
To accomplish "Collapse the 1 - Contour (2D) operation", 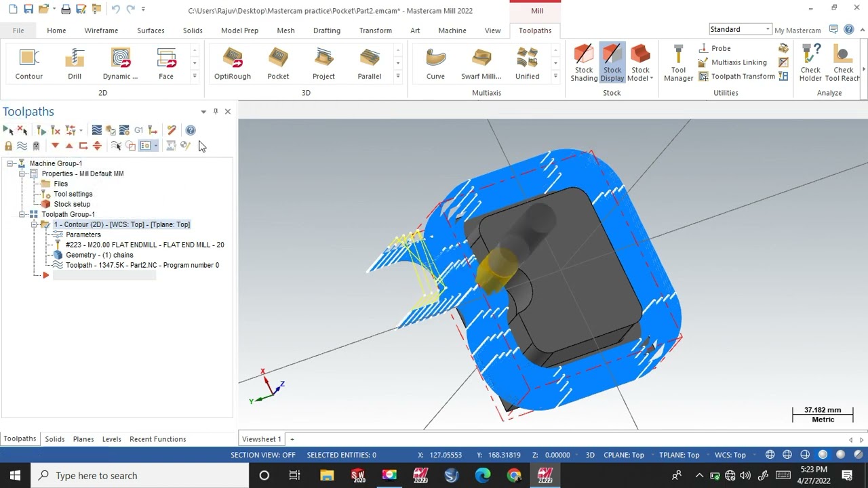I will (34, 224).
